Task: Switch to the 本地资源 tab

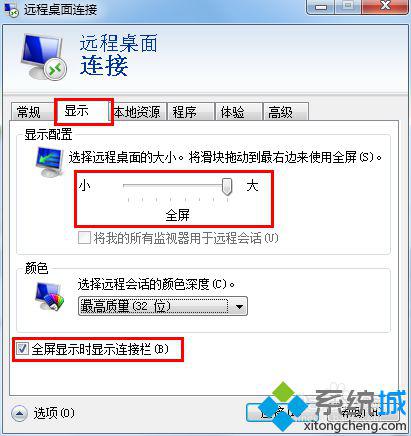Action: click(x=137, y=112)
